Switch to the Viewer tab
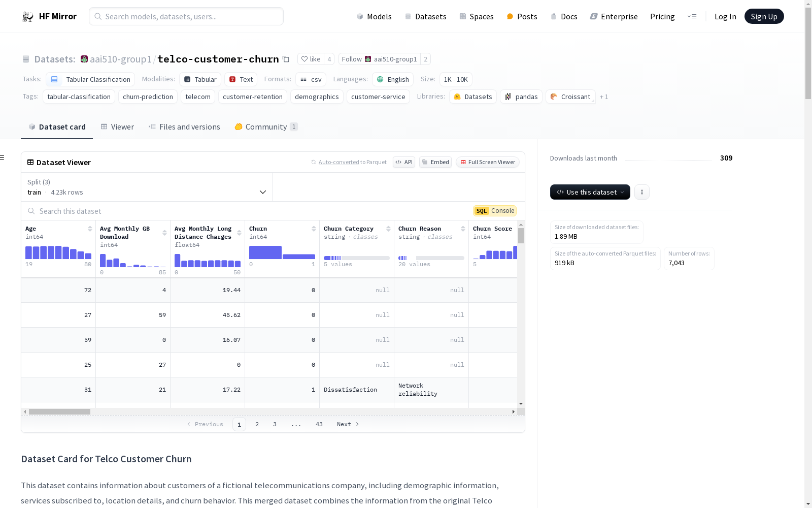Image resolution: width=812 pixels, height=508 pixels. (x=117, y=127)
